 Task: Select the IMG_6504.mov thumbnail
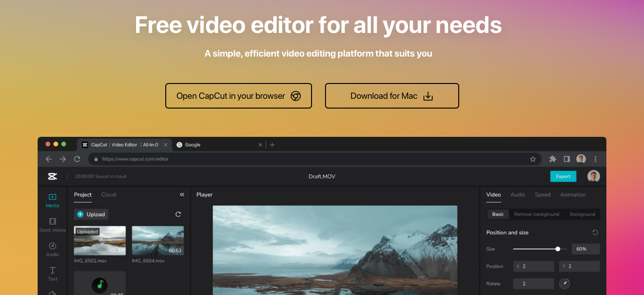[x=158, y=240]
